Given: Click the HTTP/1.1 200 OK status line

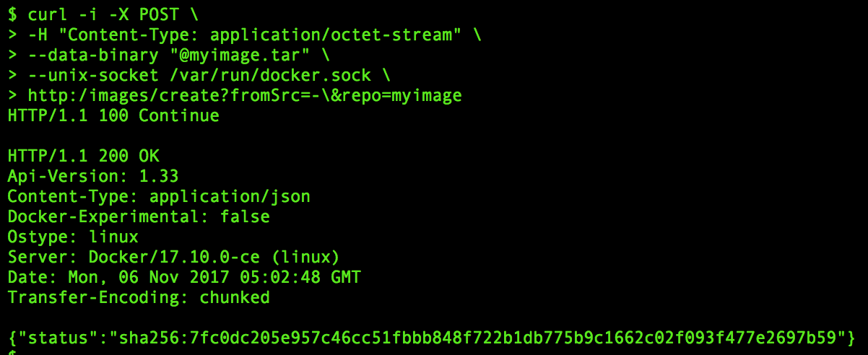Looking at the screenshot, I should tap(83, 156).
